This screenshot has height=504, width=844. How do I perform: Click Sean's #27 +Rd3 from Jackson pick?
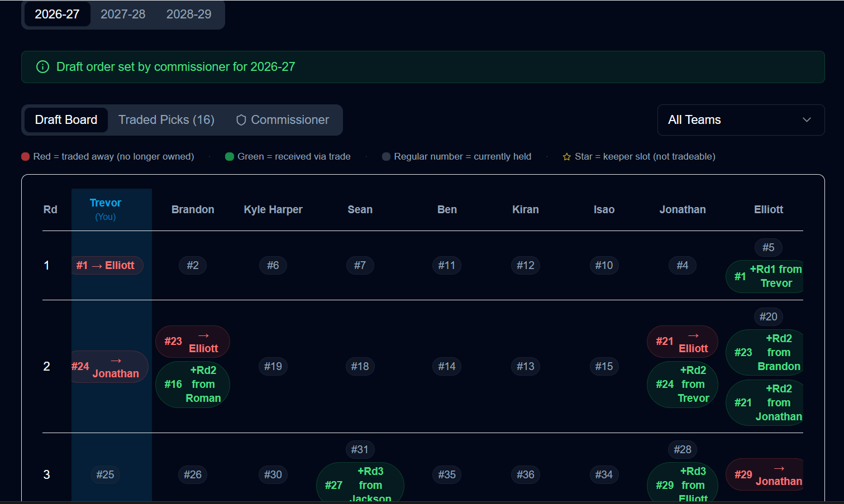(360, 483)
